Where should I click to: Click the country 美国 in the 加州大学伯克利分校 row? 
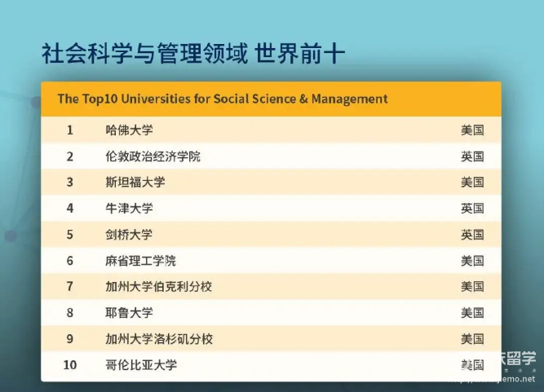[x=472, y=287]
